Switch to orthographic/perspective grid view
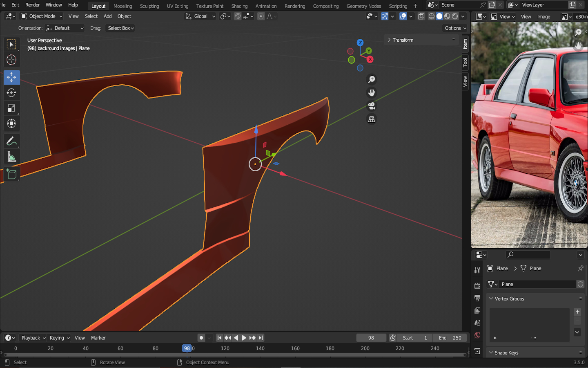This screenshot has width=588, height=368. 372,119
